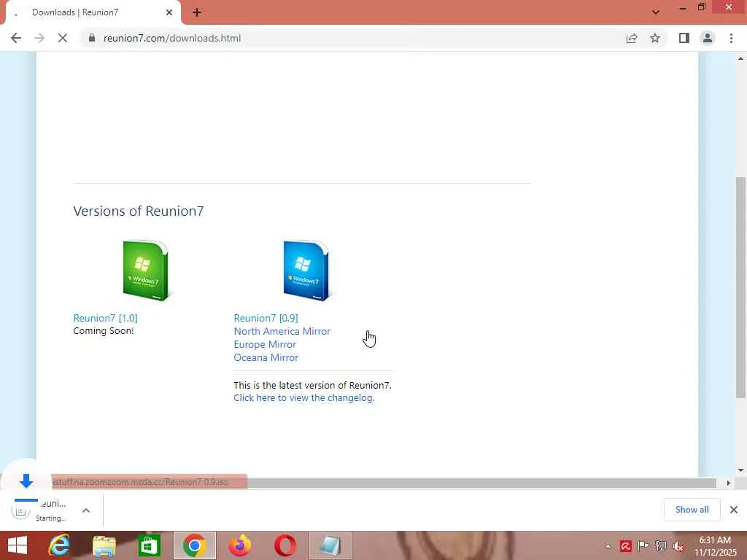This screenshot has width=747, height=560.
Task: Download from Oceana Mirror
Action: (x=266, y=357)
